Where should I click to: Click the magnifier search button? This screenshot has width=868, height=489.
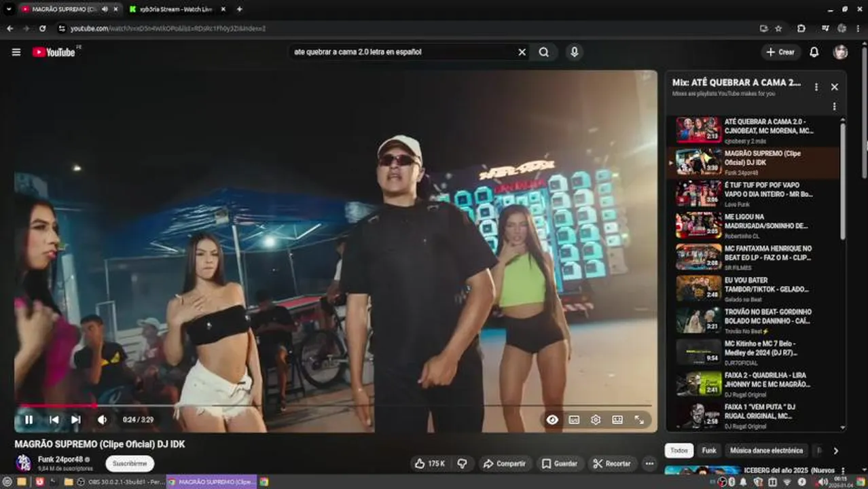[x=544, y=52]
